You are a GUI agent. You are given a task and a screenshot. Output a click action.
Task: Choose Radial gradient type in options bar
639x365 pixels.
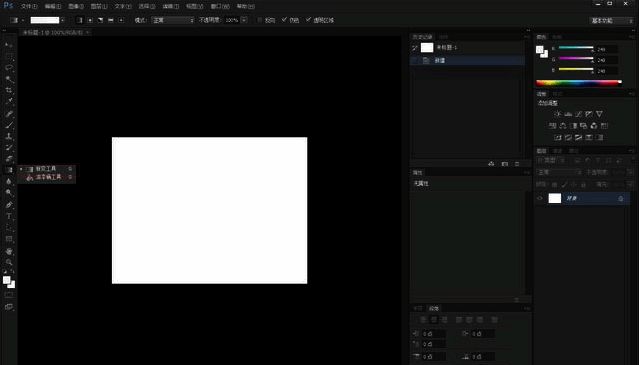[x=90, y=20]
